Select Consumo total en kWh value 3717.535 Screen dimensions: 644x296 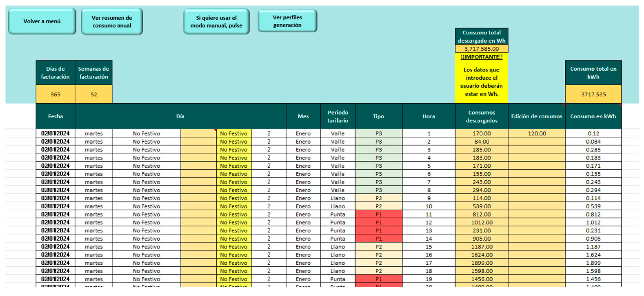[x=593, y=94]
